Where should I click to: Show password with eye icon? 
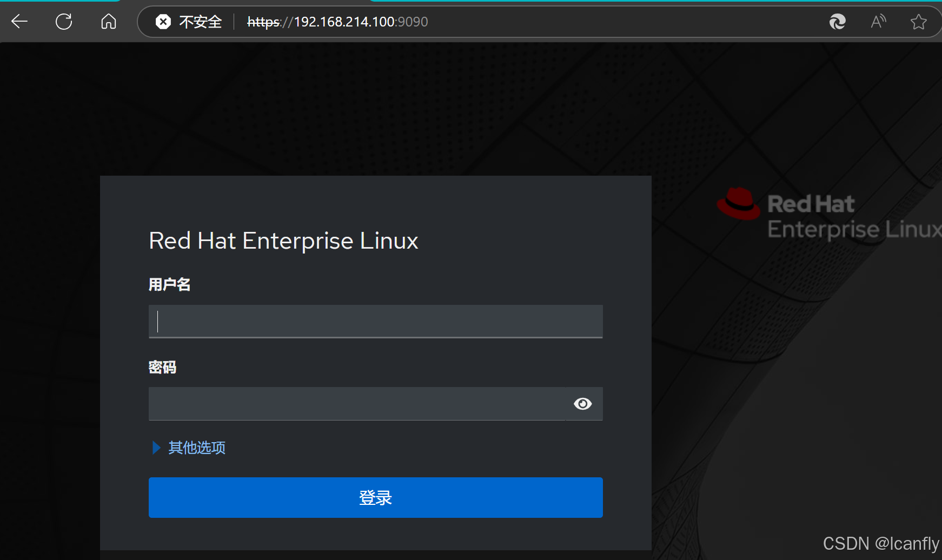tap(583, 404)
